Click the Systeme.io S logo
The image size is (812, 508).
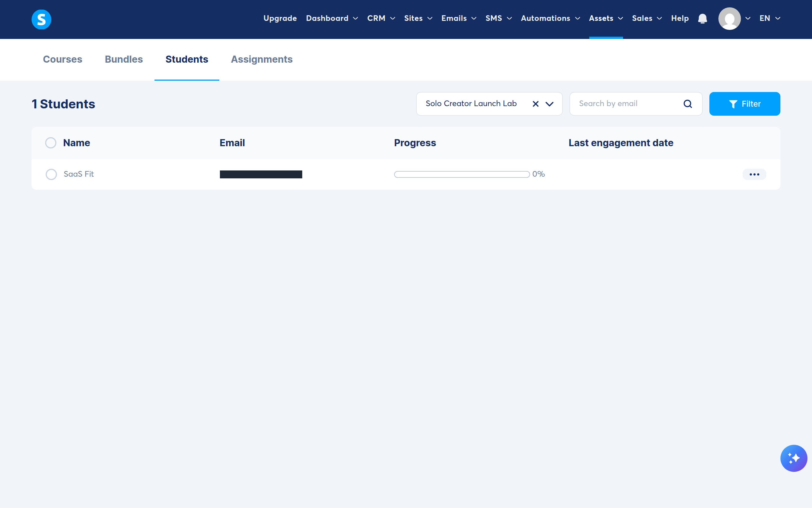click(x=41, y=19)
